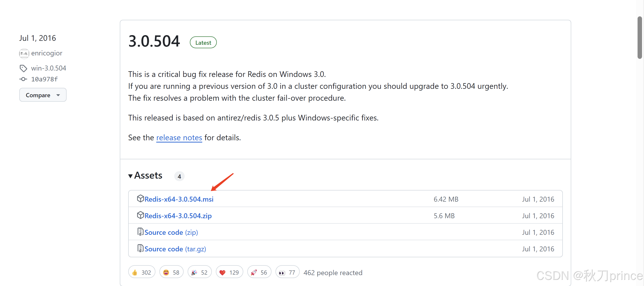This screenshot has width=644, height=286.
Task: Download Source code (tar.gz)
Action: coord(175,249)
